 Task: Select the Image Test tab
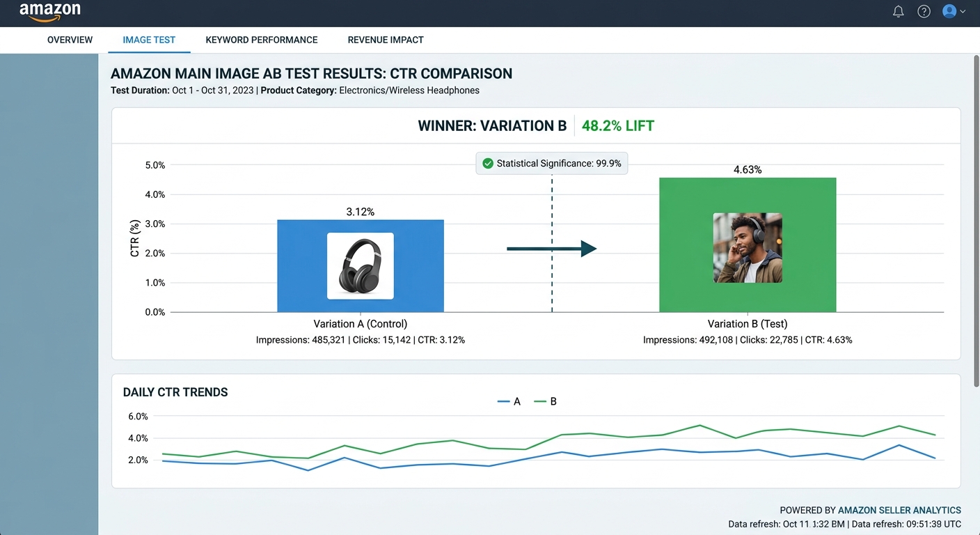pyautogui.click(x=149, y=40)
